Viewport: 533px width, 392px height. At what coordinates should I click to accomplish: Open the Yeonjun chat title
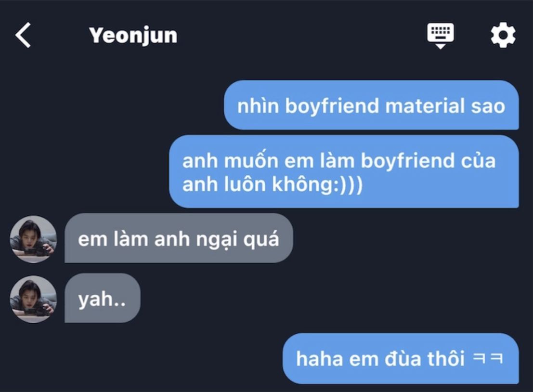tap(133, 36)
